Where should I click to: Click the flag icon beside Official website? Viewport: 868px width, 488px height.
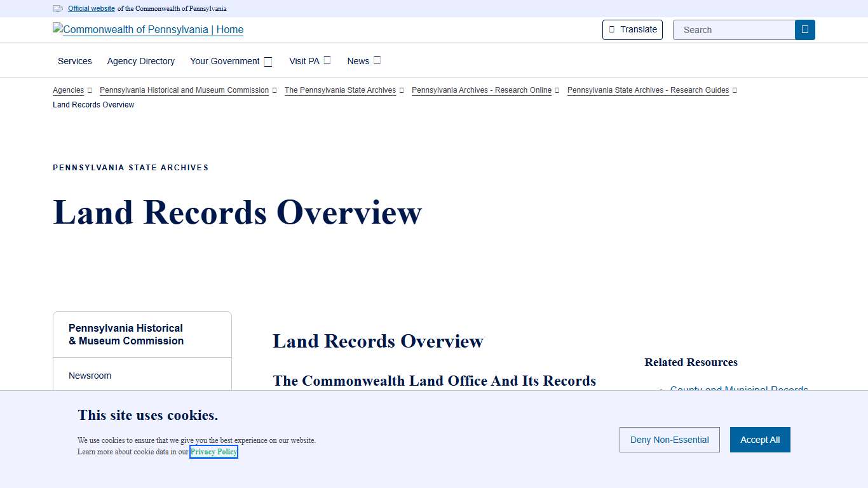[58, 8]
